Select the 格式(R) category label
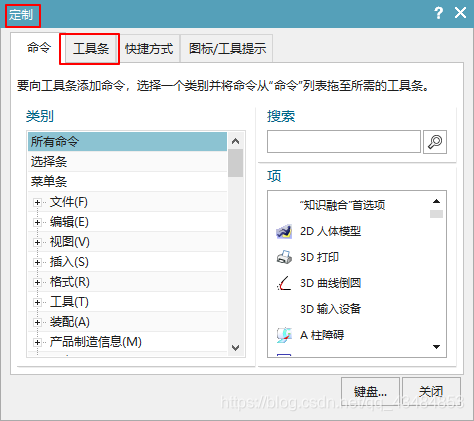This screenshot has width=474, height=421. pos(70,282)
